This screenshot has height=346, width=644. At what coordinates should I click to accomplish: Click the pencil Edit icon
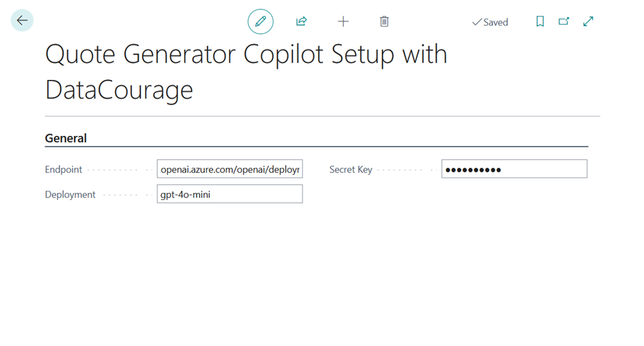[x=260, y=22]
